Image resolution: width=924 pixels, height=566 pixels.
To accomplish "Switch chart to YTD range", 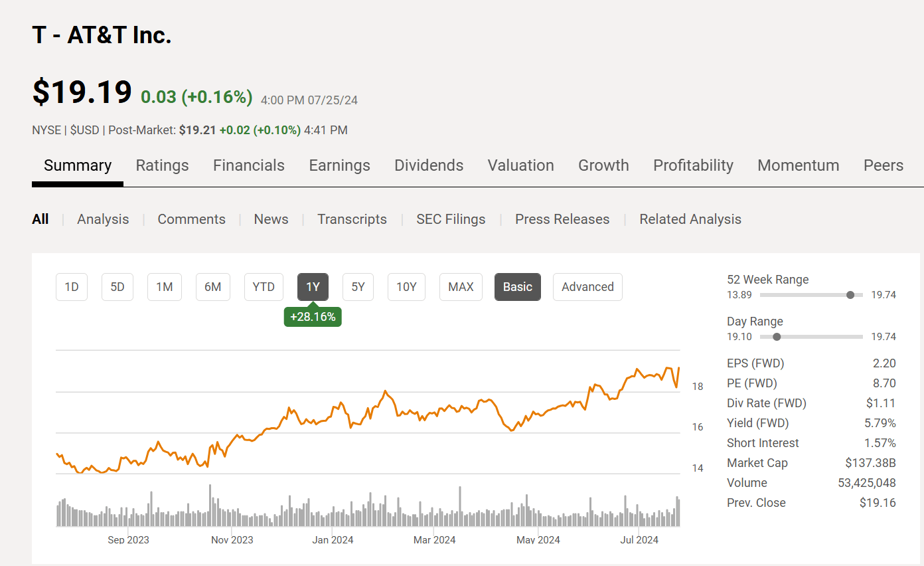I will (x=264, y=287).
